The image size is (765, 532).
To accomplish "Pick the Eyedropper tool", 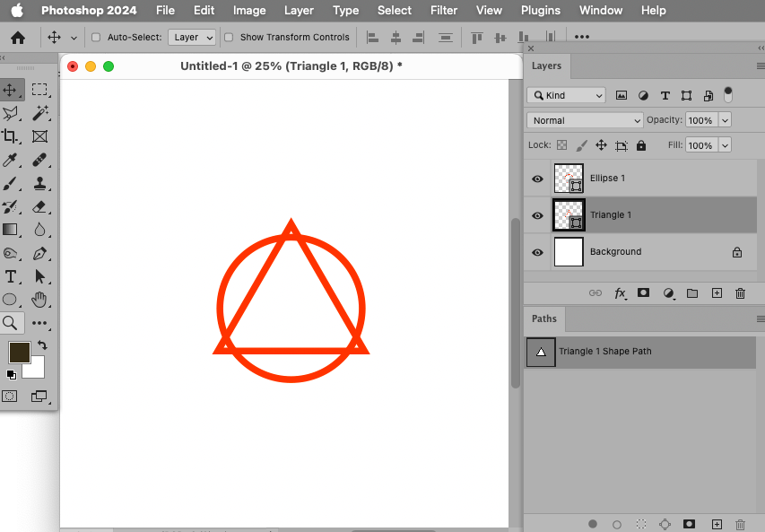I will point(13,160).
